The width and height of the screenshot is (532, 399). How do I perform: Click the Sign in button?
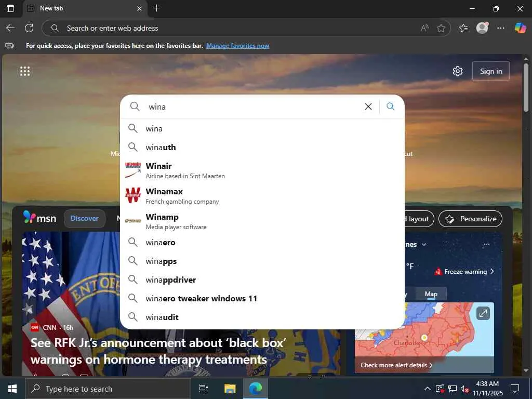490,71
